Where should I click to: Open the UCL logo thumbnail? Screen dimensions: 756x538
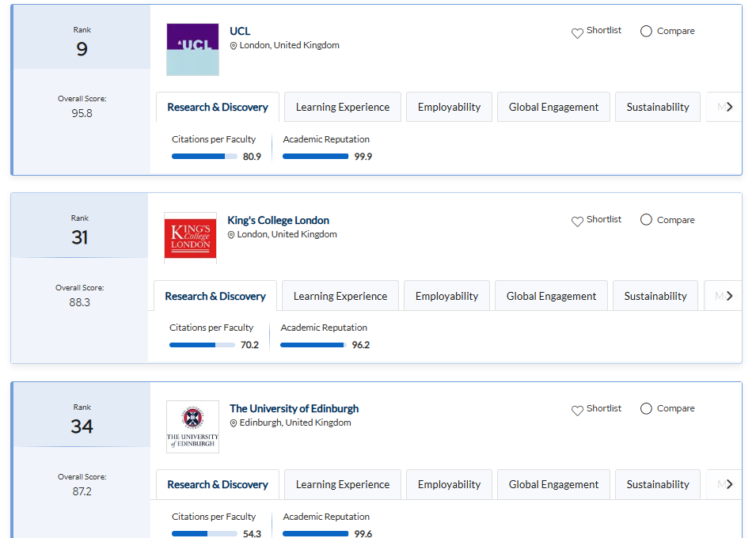pyautogui.click(x=192, y=49)
